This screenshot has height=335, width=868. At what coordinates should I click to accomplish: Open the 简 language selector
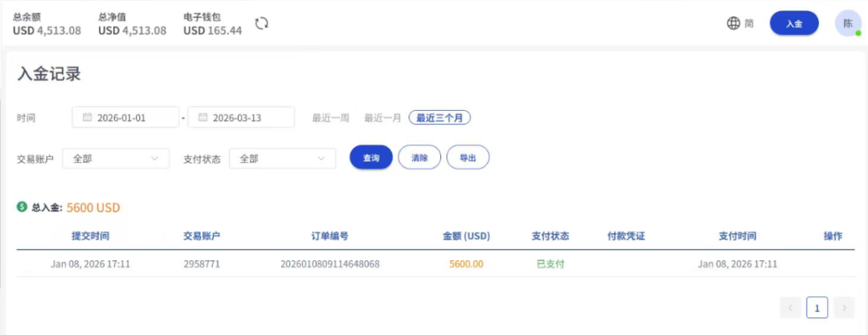[749, 23]
